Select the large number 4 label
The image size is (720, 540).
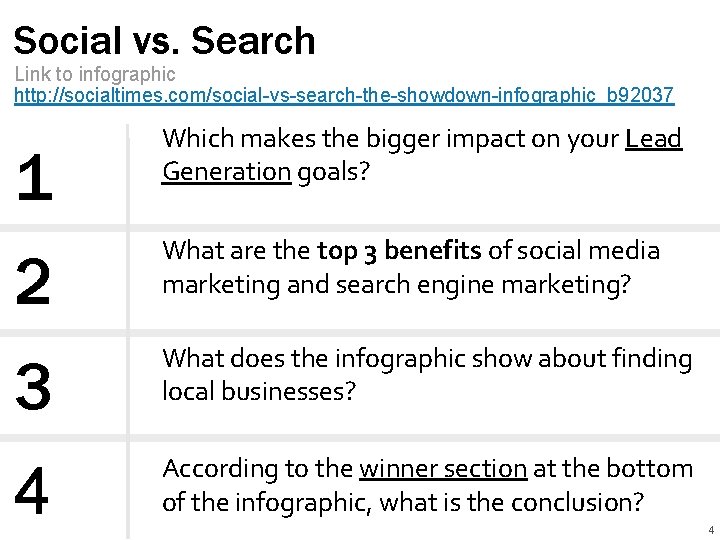32,490
